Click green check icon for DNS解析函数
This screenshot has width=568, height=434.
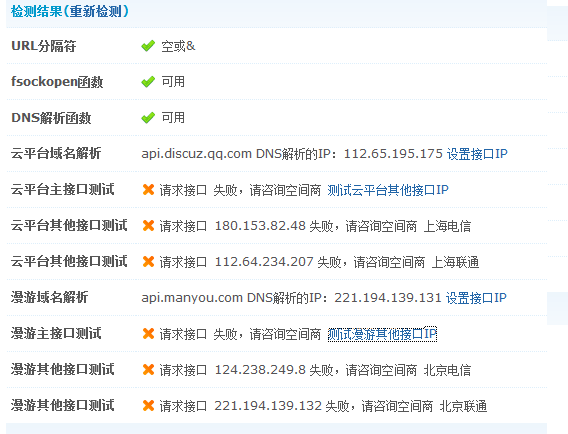pyautogui.click(x=148, y=118)
